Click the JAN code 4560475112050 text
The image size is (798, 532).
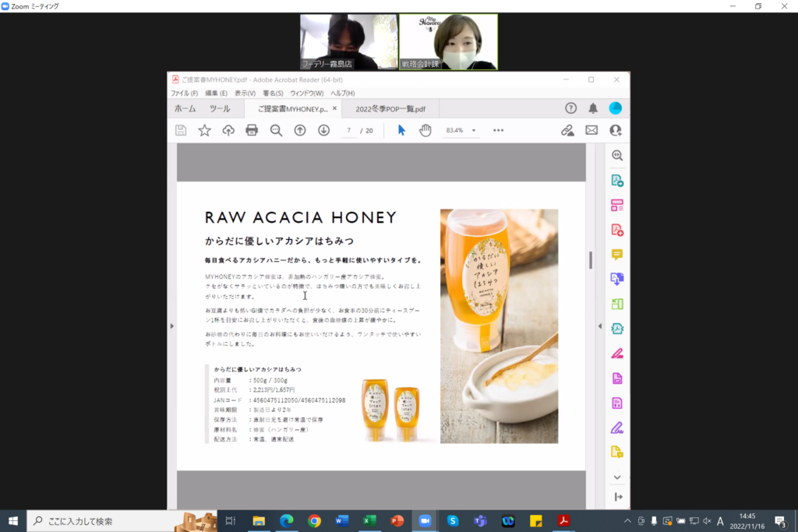[x=276, y=400]
